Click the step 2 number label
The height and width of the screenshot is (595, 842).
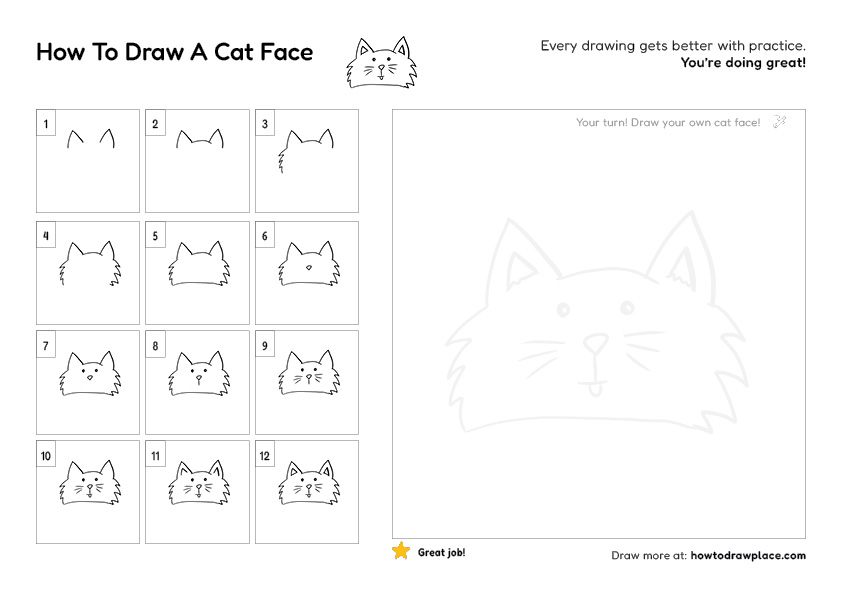point(156,122)
